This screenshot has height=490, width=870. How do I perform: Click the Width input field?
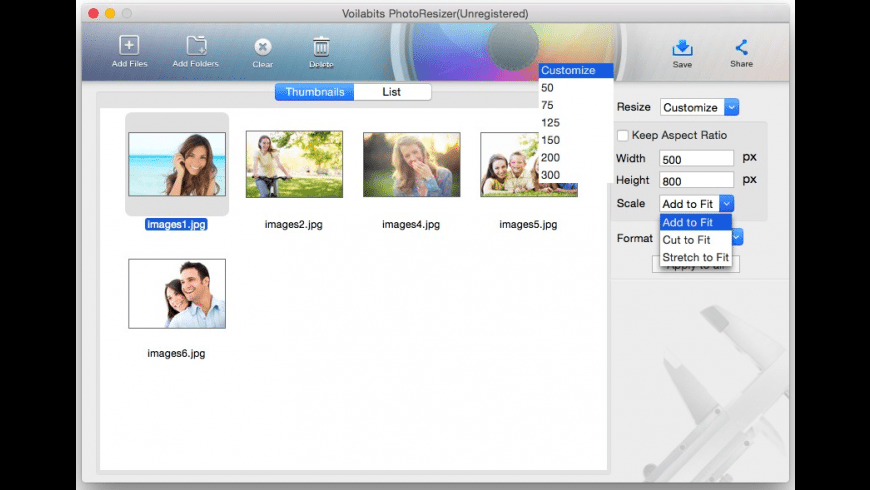tap(696, 158)
